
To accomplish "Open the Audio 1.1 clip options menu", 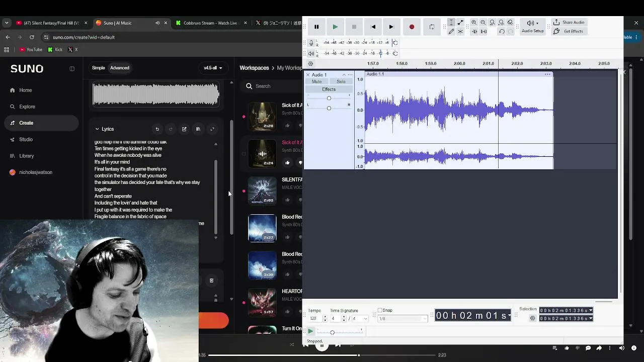I will [x=547, y=74].
